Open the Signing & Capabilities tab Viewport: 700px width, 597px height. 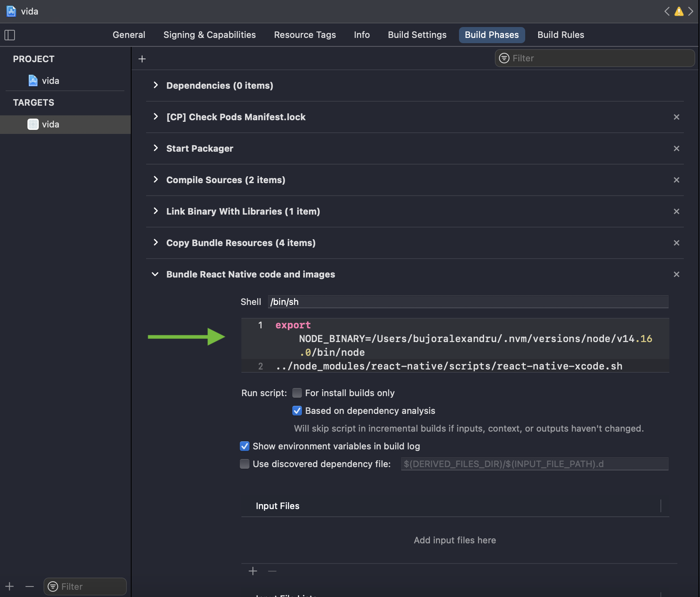pyautogui.click(x=210, y=35)
